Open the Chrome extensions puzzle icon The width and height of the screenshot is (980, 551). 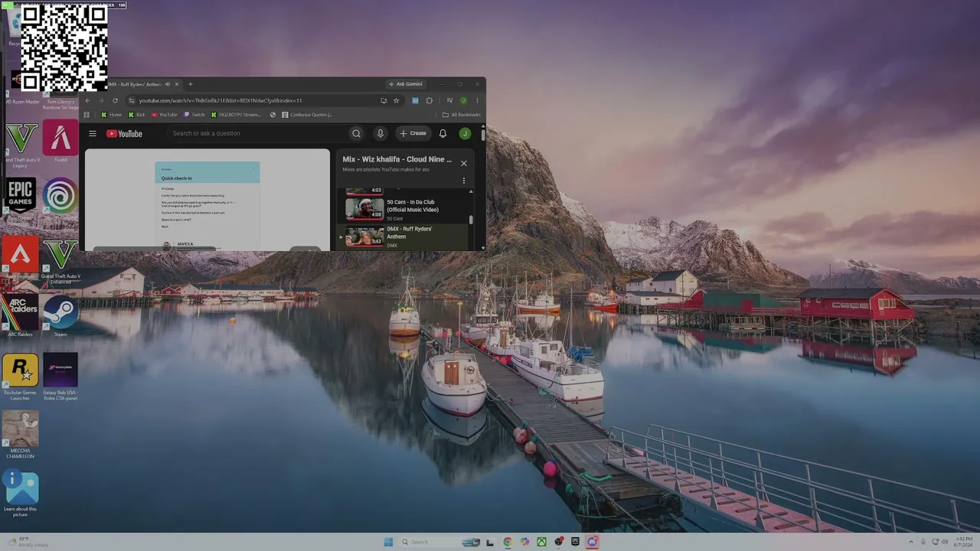tap(429, 100)
